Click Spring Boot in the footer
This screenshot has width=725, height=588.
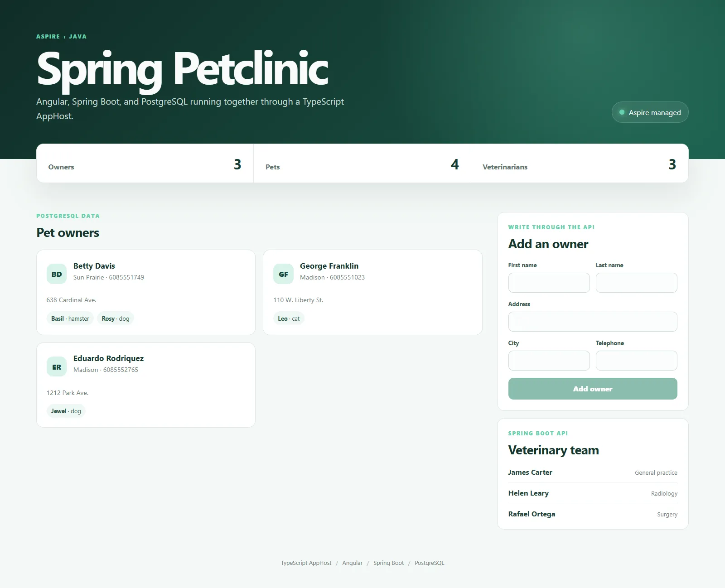[x=388, y=563]
